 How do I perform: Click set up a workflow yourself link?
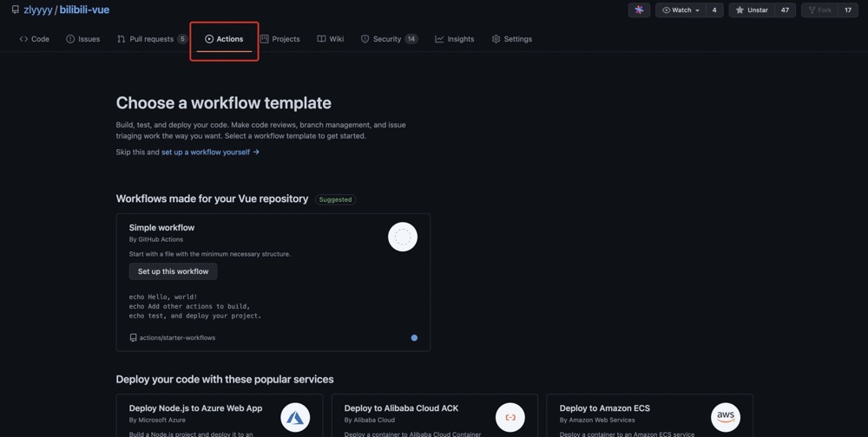(x=210, y=152)
